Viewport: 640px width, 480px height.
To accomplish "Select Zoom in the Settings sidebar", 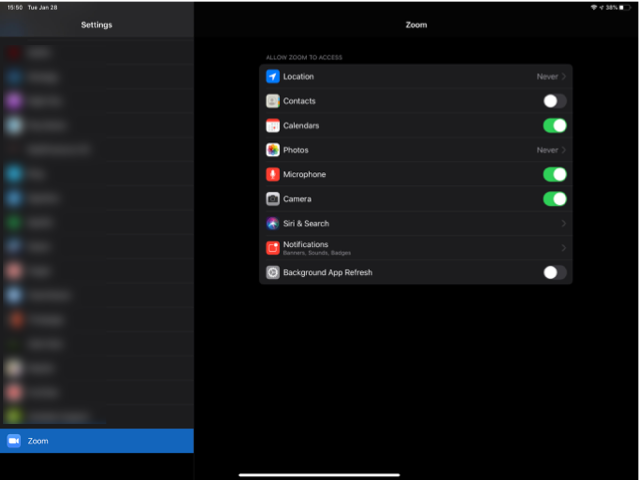I will click(x=97, y=441).
